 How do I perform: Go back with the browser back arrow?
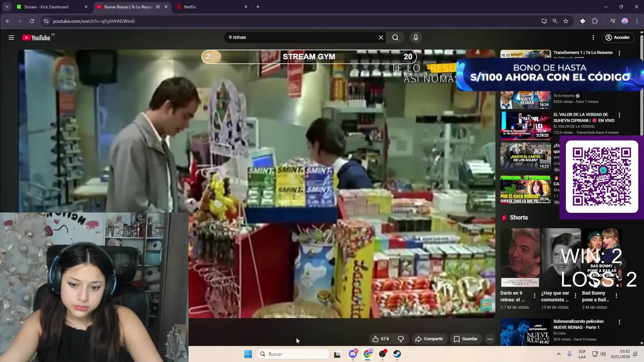[8, 21]
